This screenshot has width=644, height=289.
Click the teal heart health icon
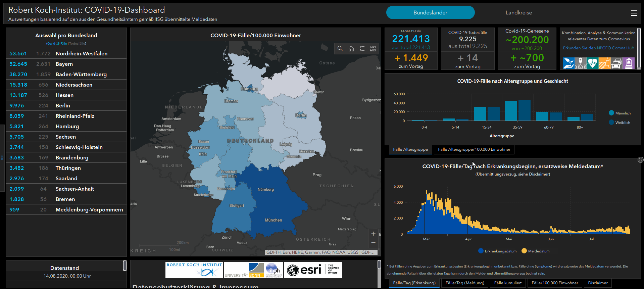click(592, 63)
